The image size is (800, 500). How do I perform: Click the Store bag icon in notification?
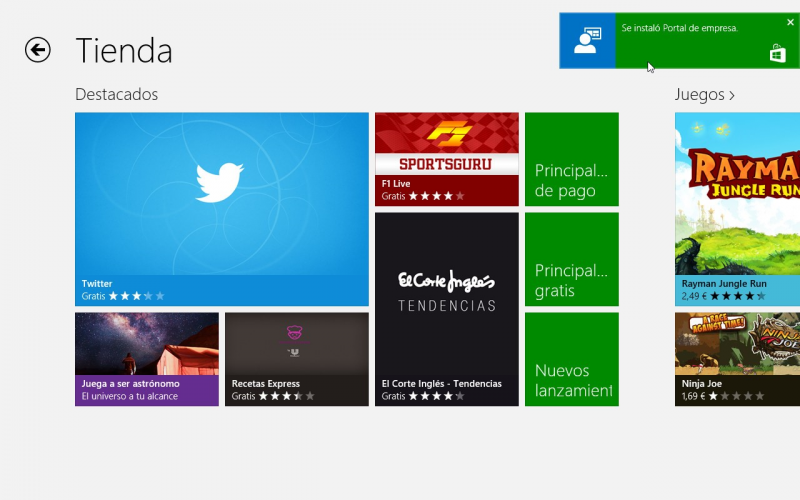coord(778,54)
